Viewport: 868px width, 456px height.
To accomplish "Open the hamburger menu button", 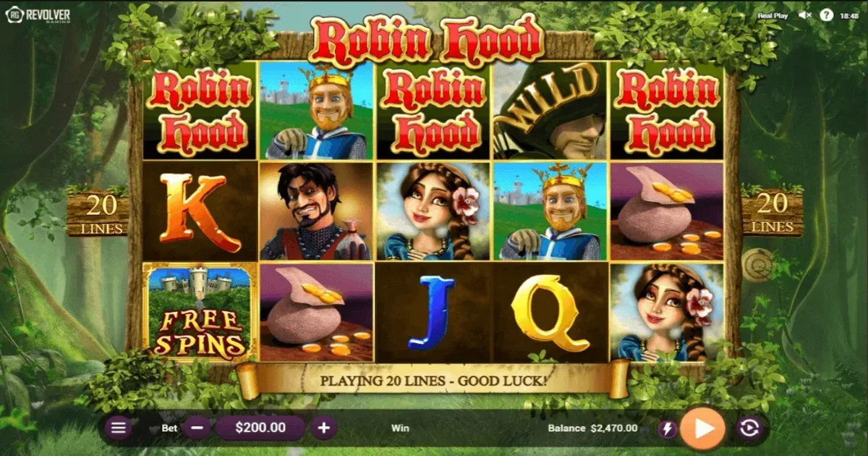I will [119, 428].
